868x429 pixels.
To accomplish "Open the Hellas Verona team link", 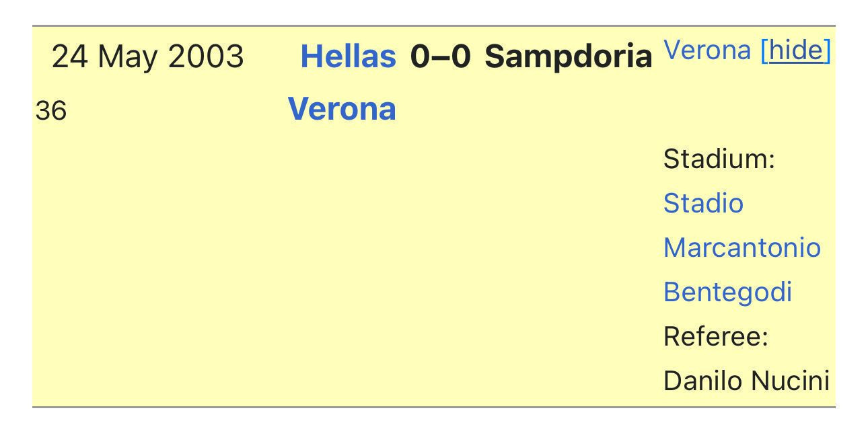I will (x=342, y=82).
